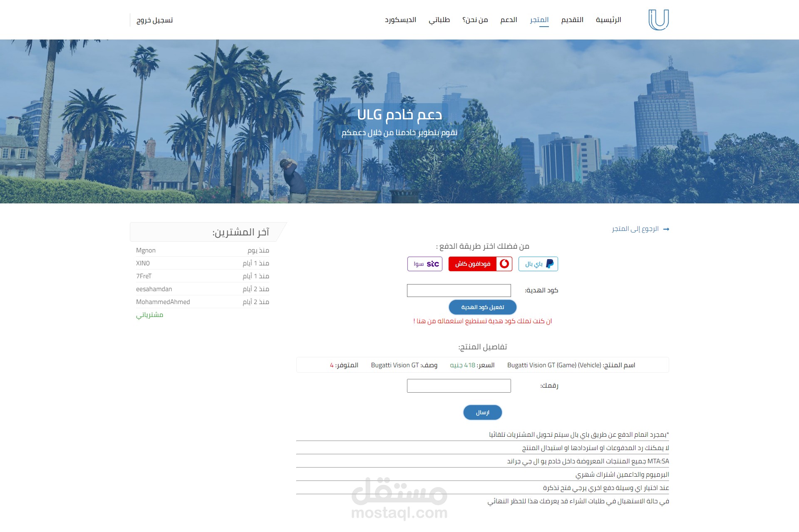Open طلباتي my orders menu item
Image resolution: width=799 pixels, height=532 pixels.
439,20
